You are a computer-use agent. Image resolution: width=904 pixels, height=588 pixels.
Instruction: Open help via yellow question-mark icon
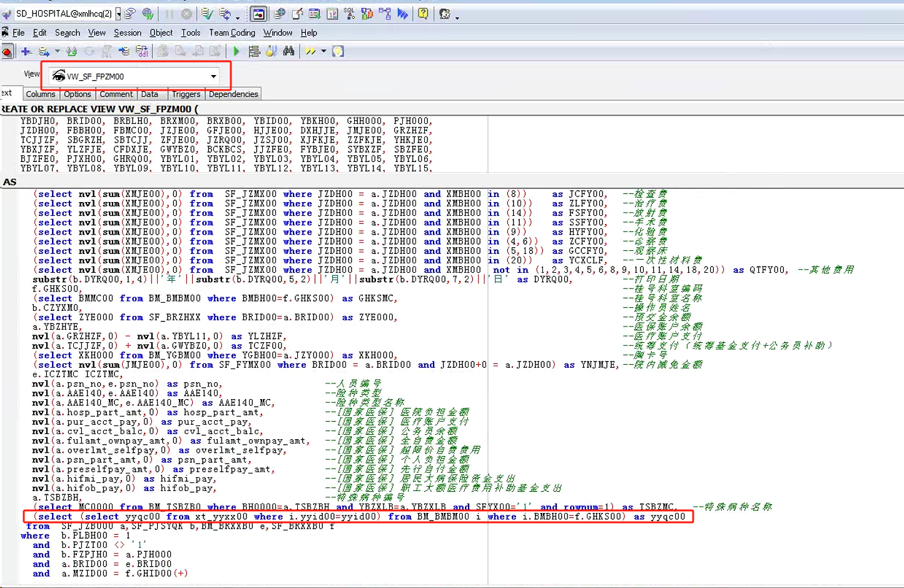pos(424,13)
